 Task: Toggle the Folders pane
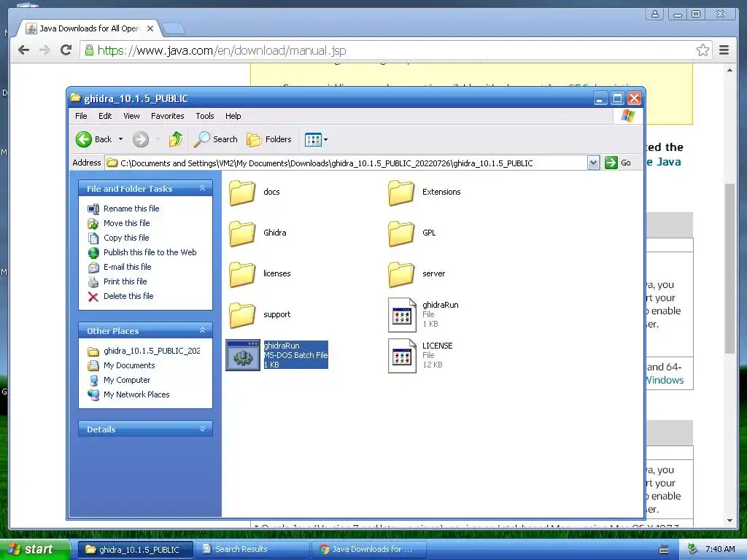pos(269,139)
